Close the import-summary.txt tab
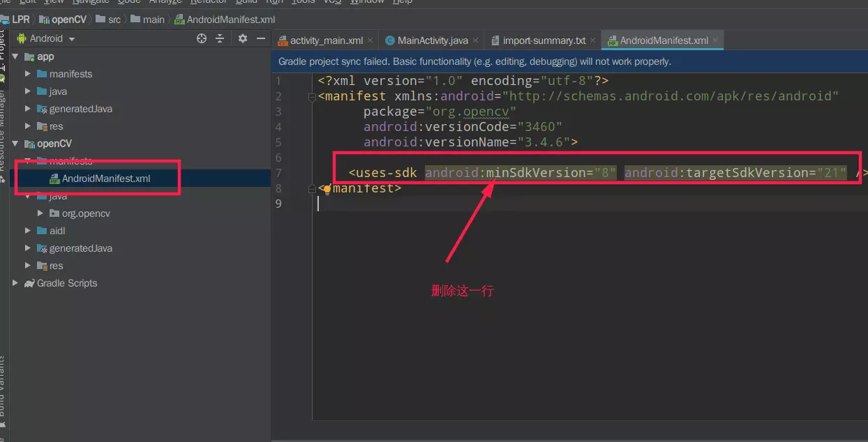Viewport: 868px width, 442px height. (592, 40)
